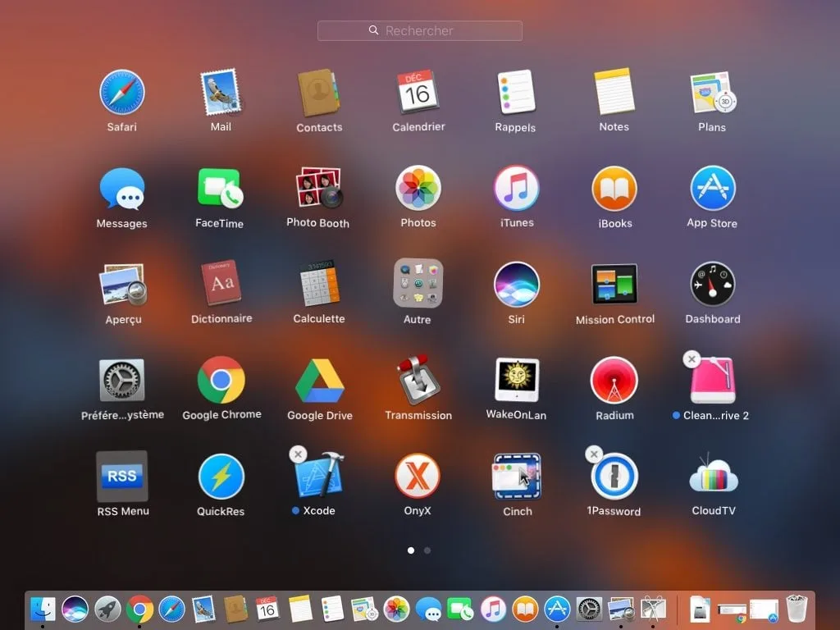Go to the second Launchpad page dot

427,550
